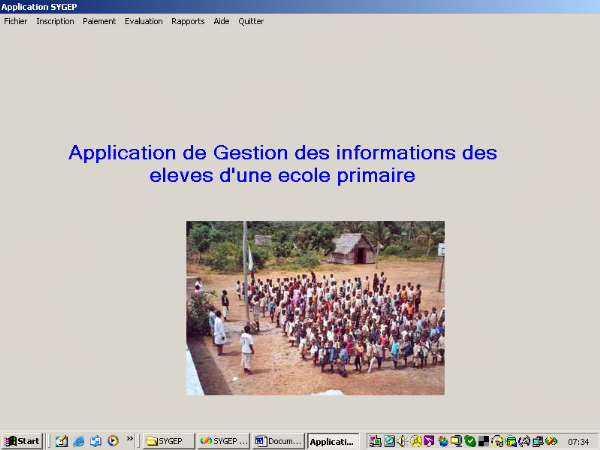Select the Application taskbar button
600x450 pixels.
tap(333, 441)
